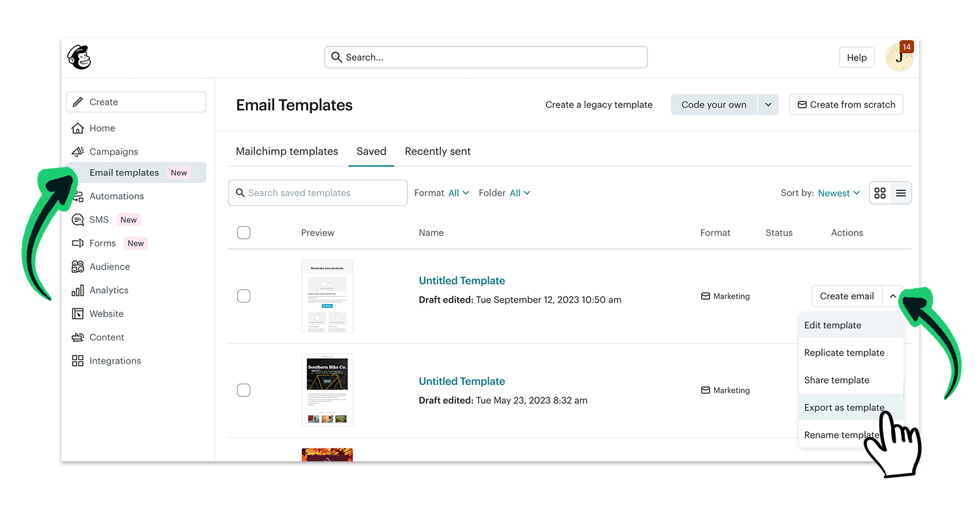Viewport: 980px width, 511px height.
Task: Click the Create button in sidebar
Action: [136, 102]
